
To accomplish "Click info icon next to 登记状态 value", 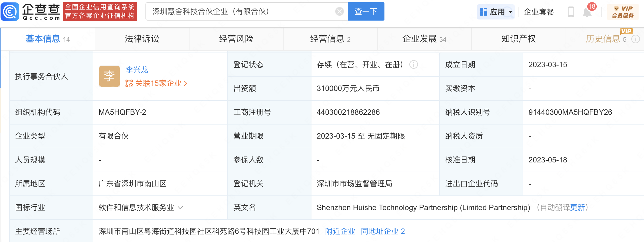I will click(x=413, y=64).
